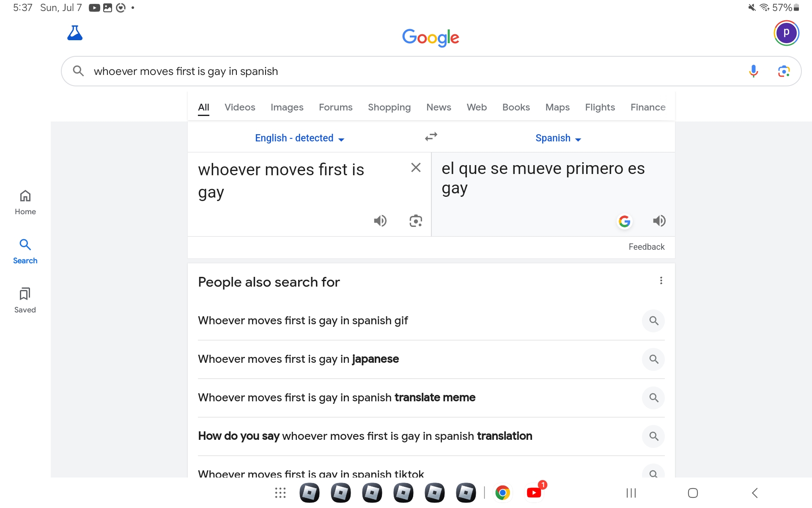Open YouTube app from taskbar
The height and width of the screenshot is (508, 812).
click(x=534, y=493)
